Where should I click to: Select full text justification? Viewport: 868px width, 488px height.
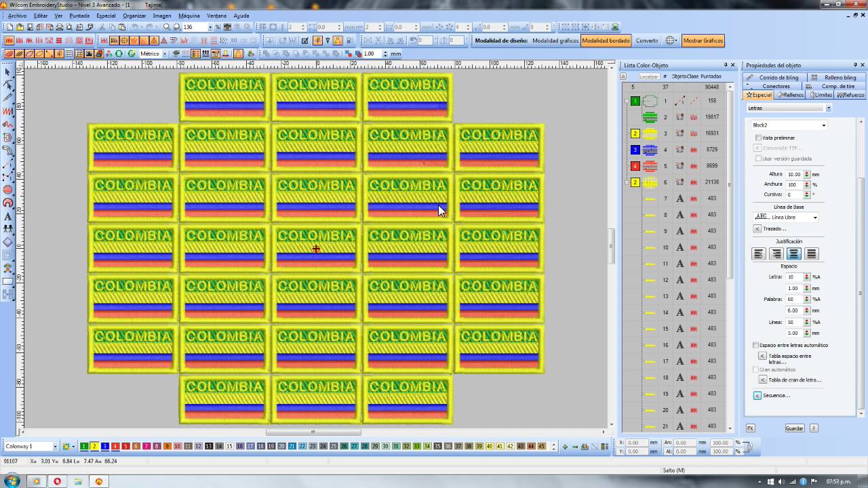(x=812, y=253)
